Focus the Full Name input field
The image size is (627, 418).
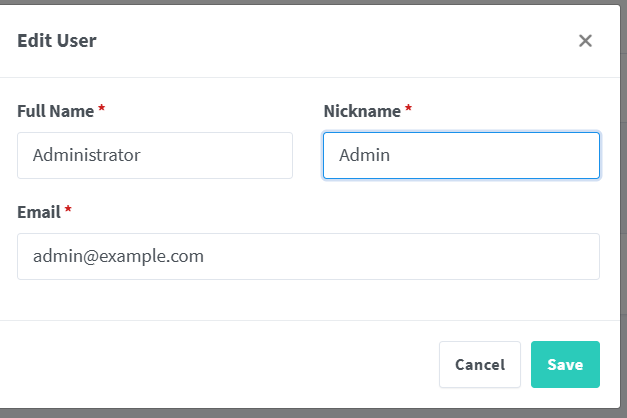tap(155, 155)
